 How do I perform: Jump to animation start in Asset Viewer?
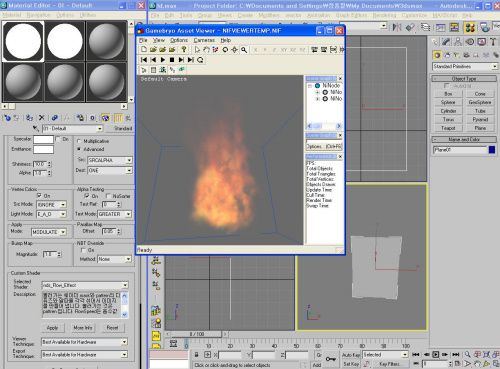[x=144, y=60]
